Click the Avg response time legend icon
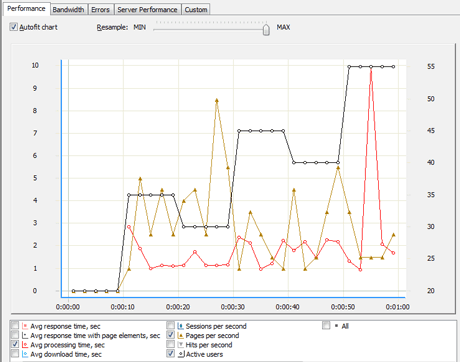Image resolution: width=460 pixels, height=362 pixels. click(25, 326)
